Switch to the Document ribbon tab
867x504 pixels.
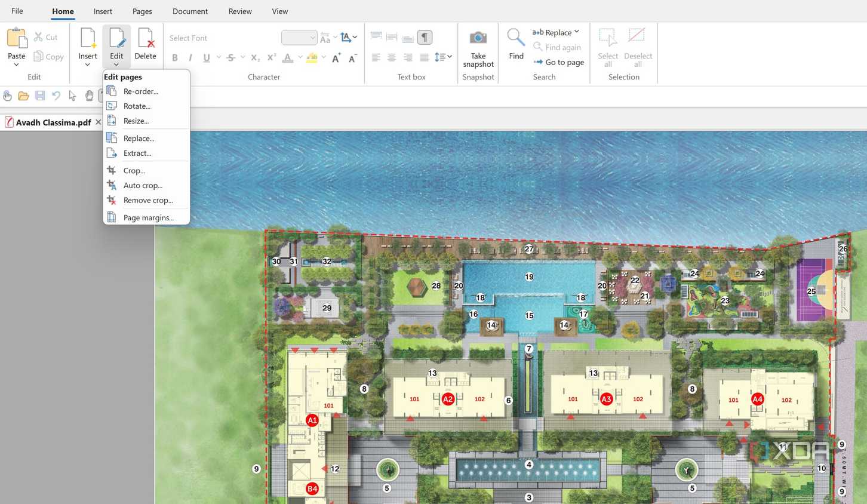[x=190, y=11]
